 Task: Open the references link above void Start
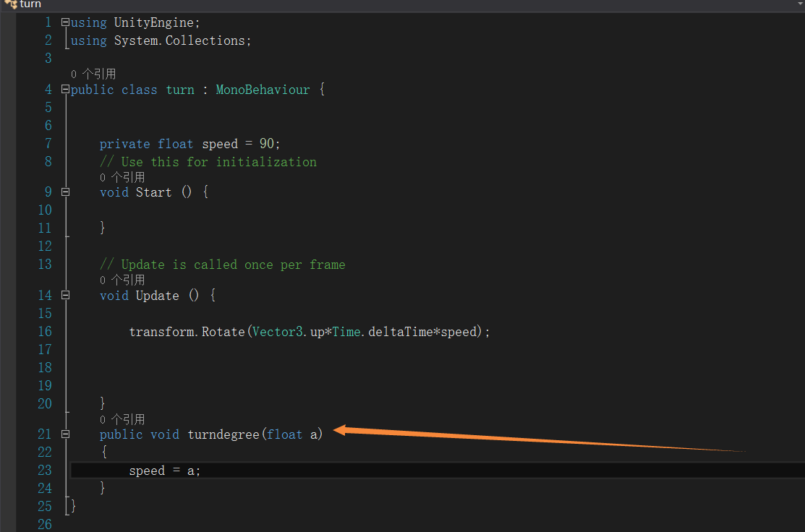point(122,178)
